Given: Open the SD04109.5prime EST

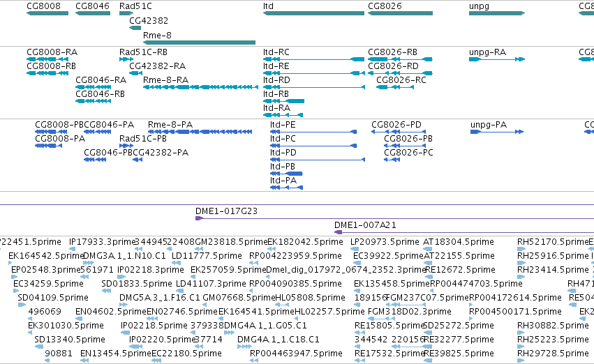Looking at the screenshot, I should [x=22, y=305].
